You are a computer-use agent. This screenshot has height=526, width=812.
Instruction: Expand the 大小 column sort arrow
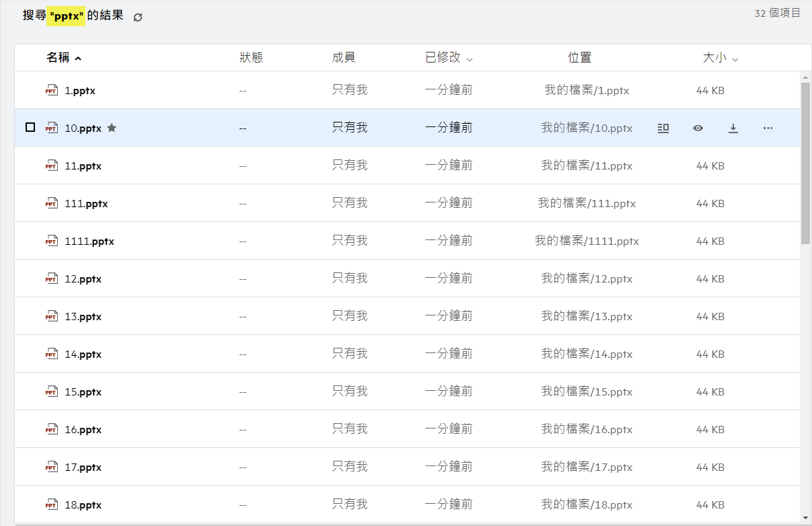pos(735,59)
